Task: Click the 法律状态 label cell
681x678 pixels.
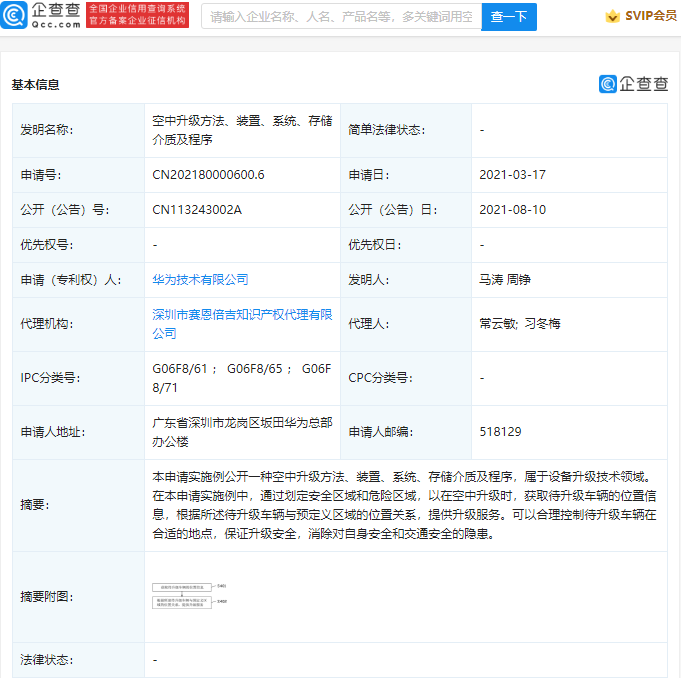Action: coord(79,660)
